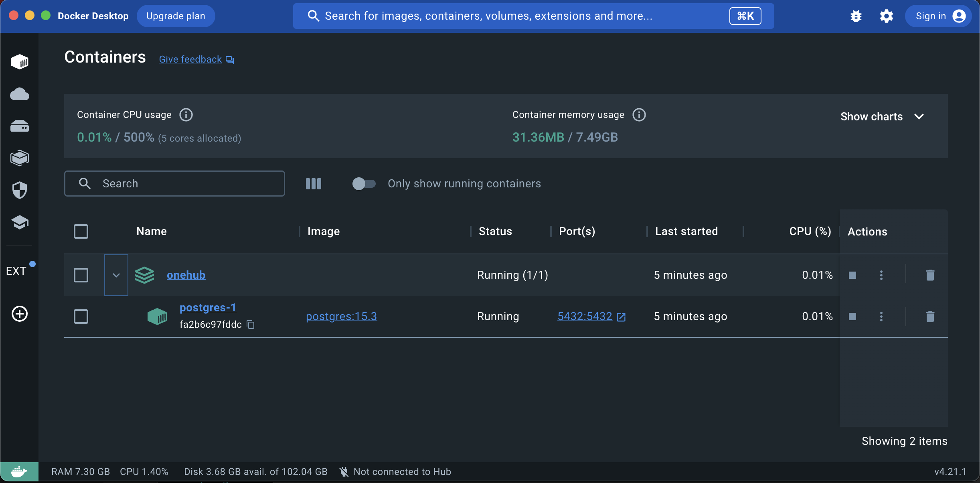980x483 pixels.
Task: Check the onehub row checkbox
Action: (81, 275)
